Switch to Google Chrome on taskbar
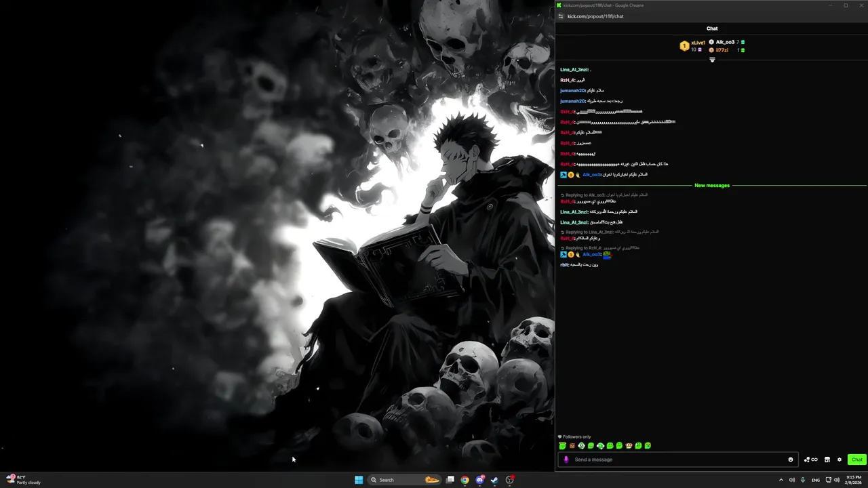This screenshot has height=488, width=868. 465,480
